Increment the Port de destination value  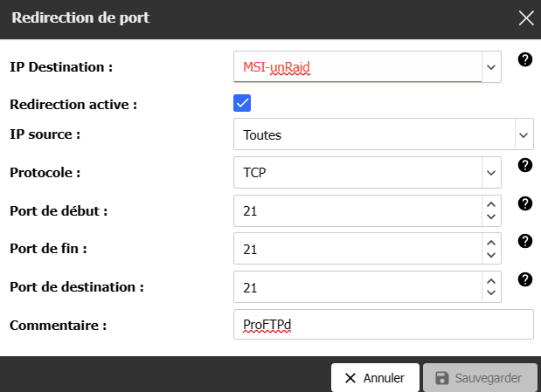tap(491, 281)
